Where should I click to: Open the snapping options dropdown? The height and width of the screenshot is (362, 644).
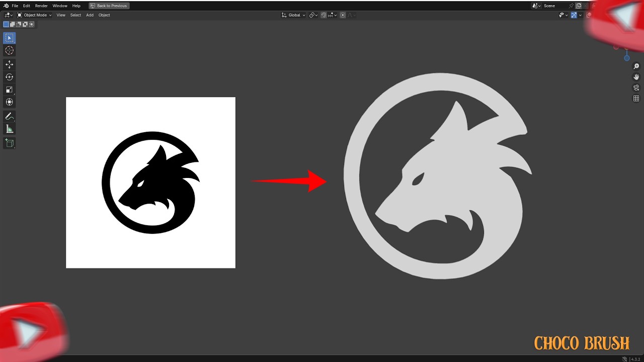pos(332,15)
